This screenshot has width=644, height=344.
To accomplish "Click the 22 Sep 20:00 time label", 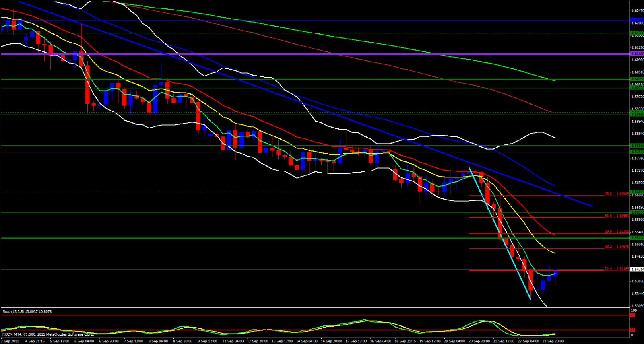I will coord(553,341).
